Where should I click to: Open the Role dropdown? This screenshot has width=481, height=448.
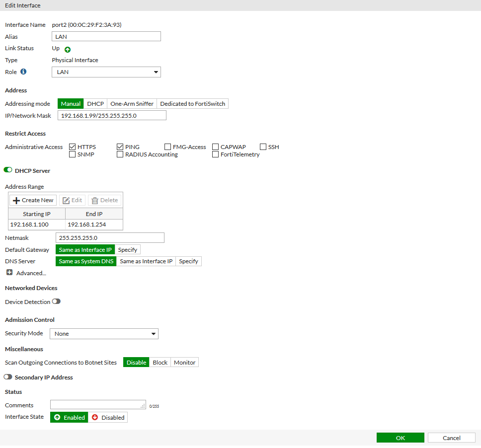(106, 72)
